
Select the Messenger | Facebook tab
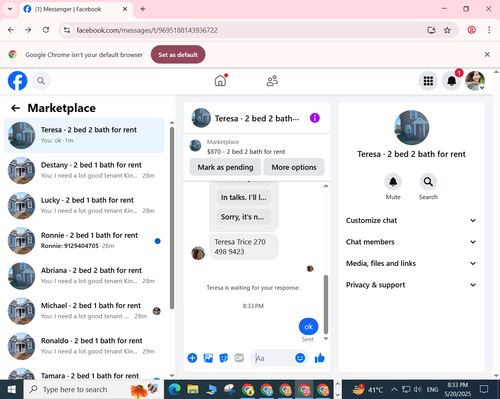[76, 9]
